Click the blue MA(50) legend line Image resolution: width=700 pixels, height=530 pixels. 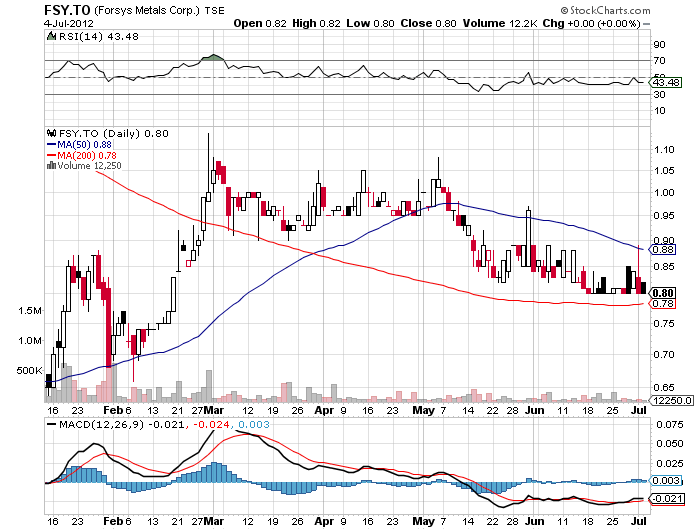click(51, 145)
